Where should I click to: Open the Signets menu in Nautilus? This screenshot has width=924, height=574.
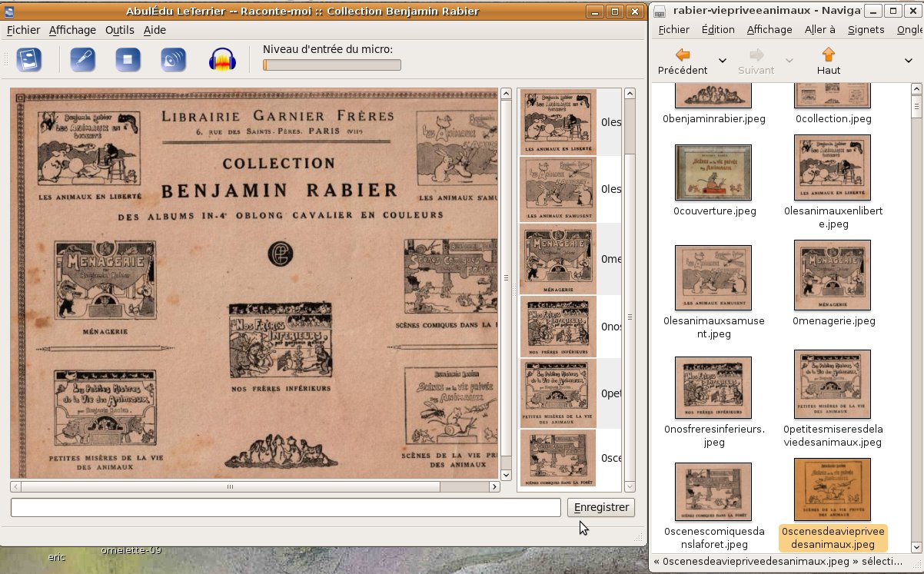(x=866, y=29)
